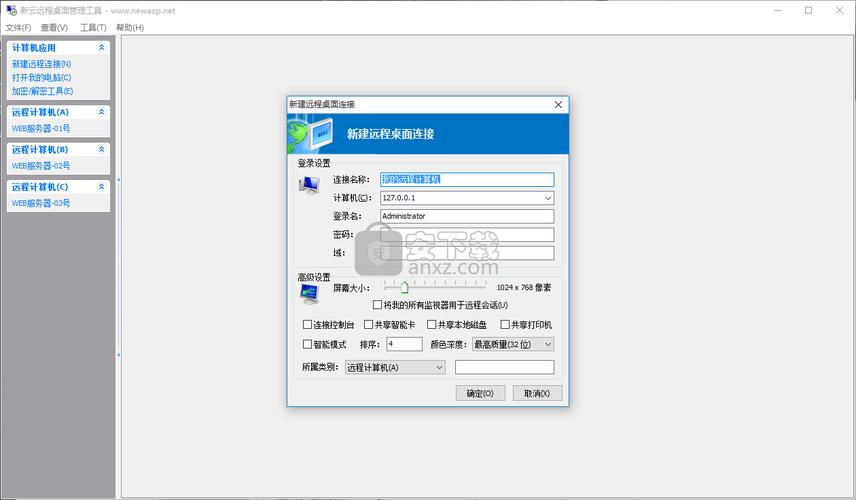Click 新建远程连接(N) link
This screenshot has height=500, width=856.
point(41,64)
